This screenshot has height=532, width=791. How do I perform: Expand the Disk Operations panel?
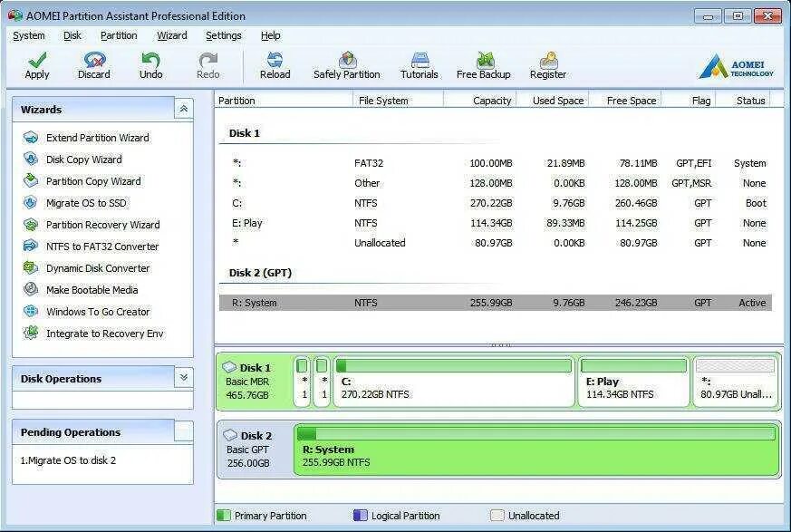point(184,377)
